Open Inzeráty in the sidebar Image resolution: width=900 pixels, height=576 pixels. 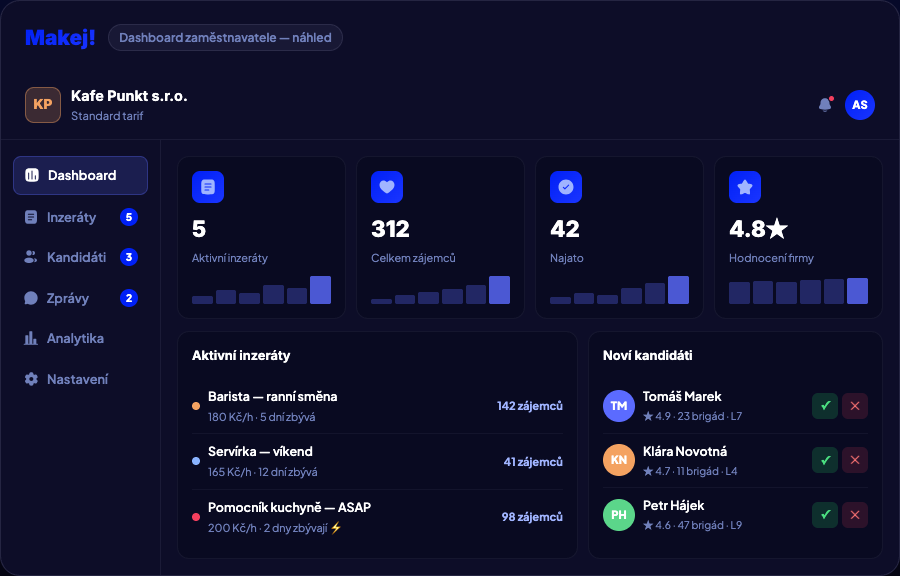point(80,217)
